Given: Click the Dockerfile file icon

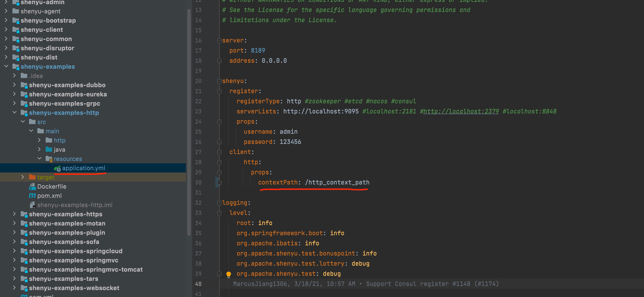Looking at the screenshot, I should click(x=32, y=187).
